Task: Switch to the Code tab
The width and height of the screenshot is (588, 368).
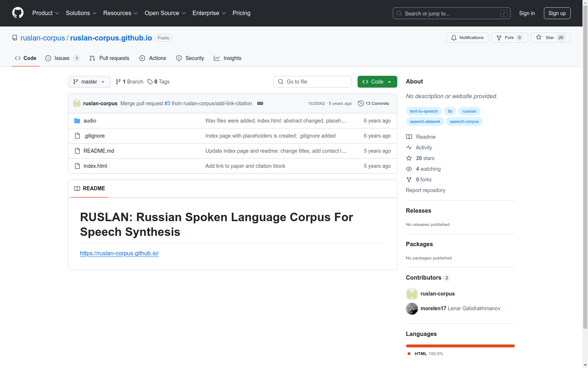Action: 26,58
